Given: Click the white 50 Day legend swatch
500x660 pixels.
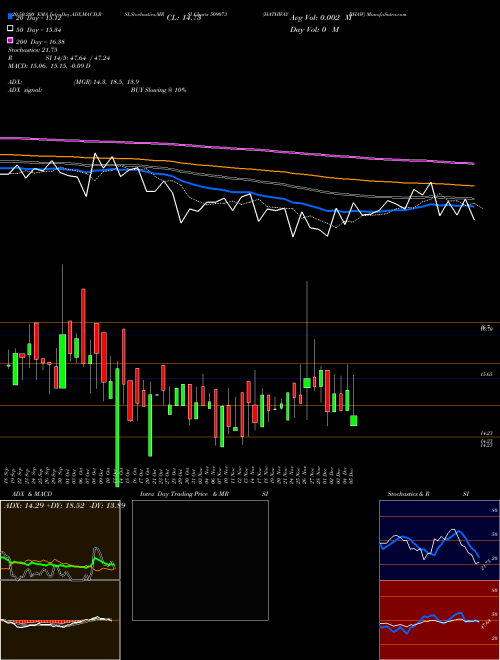Looking at the screenshot, I should (x=10, y=29).
